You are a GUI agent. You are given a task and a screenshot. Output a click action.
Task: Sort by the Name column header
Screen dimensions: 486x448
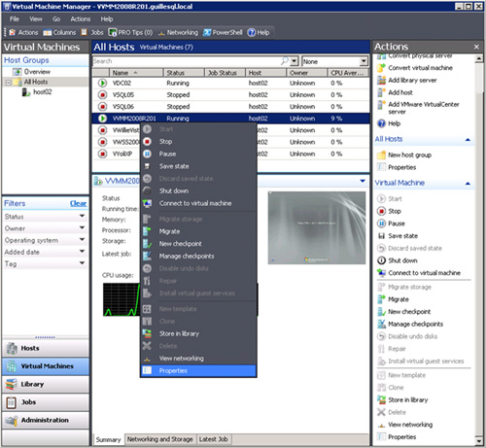coord(135,73)
